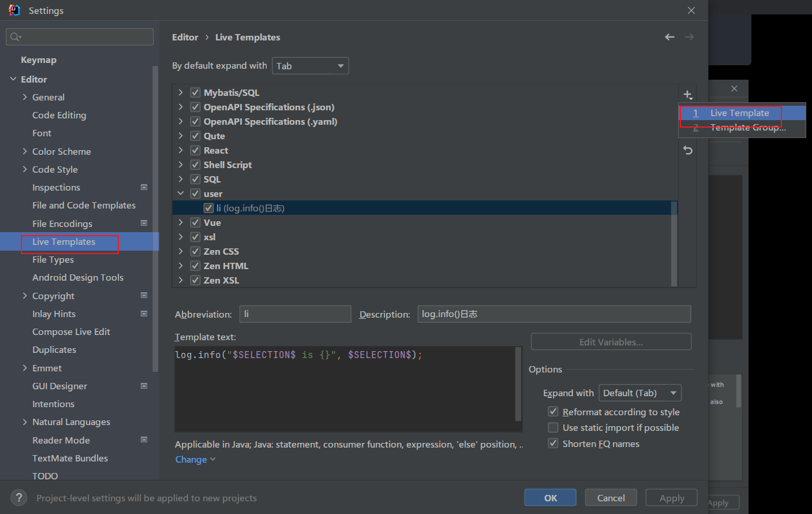Click the Cancel button
This screenshot has height=514, width=812.
pyautogui.click(x=611, y=498)
